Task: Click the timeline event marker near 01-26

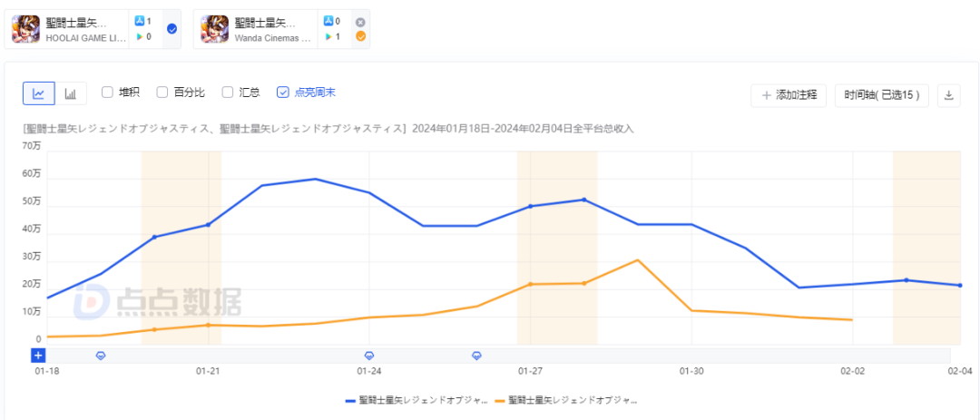Action: click(476, 355)
